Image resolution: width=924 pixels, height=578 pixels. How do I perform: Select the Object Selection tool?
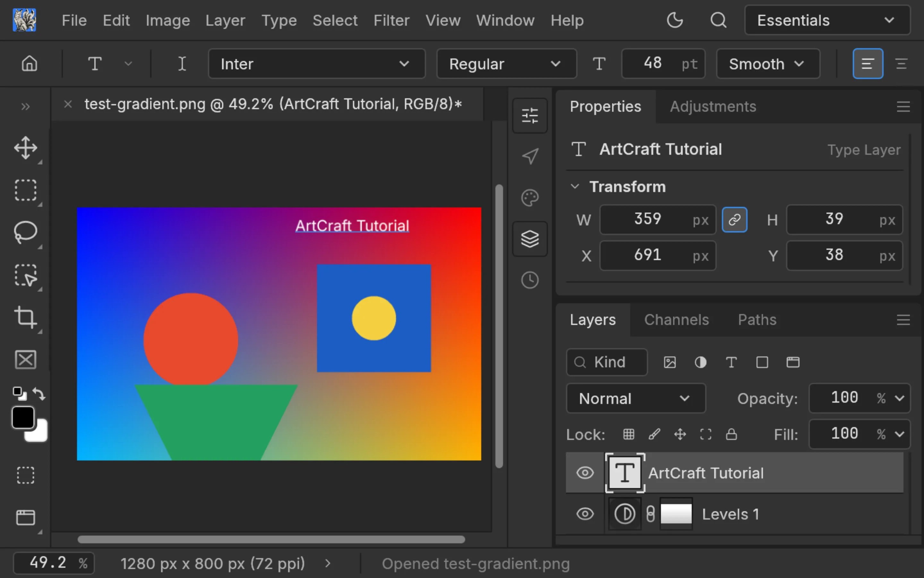26,275
